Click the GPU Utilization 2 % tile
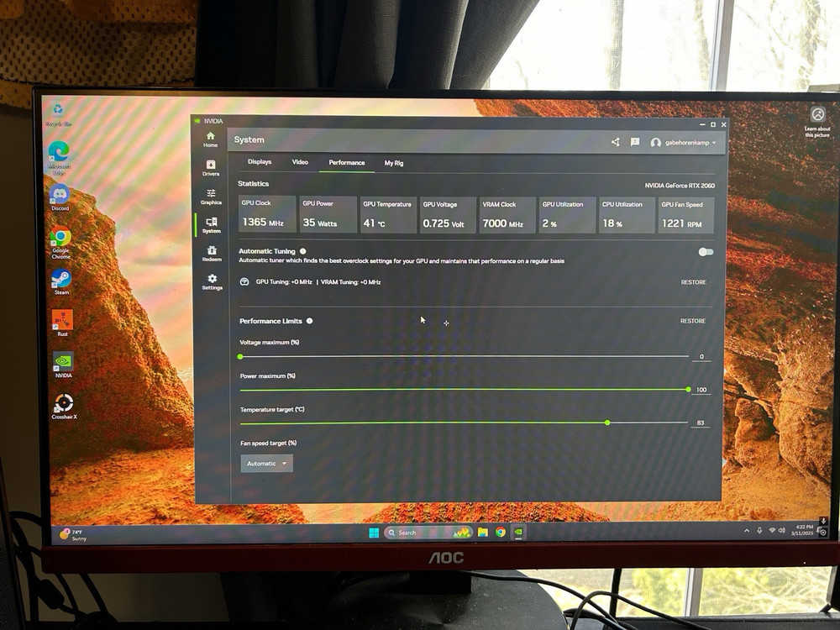The image size is (840, 630). 566,215
